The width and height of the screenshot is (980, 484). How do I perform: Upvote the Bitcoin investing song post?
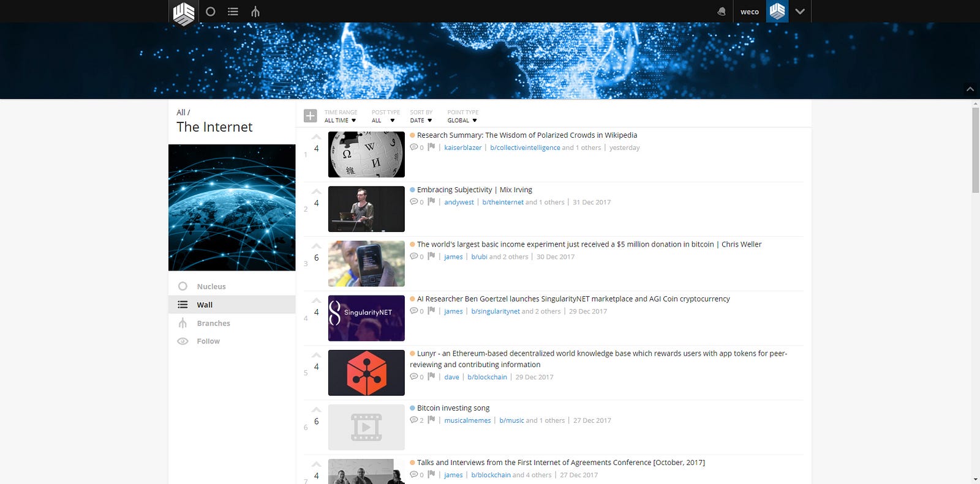[x=316, y=409]
